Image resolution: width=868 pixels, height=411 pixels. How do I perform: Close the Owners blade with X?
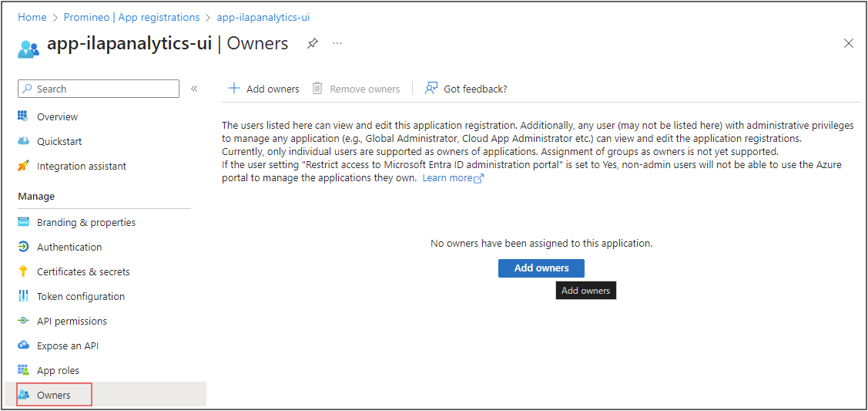pyautogui.click(x=848, y=43)
